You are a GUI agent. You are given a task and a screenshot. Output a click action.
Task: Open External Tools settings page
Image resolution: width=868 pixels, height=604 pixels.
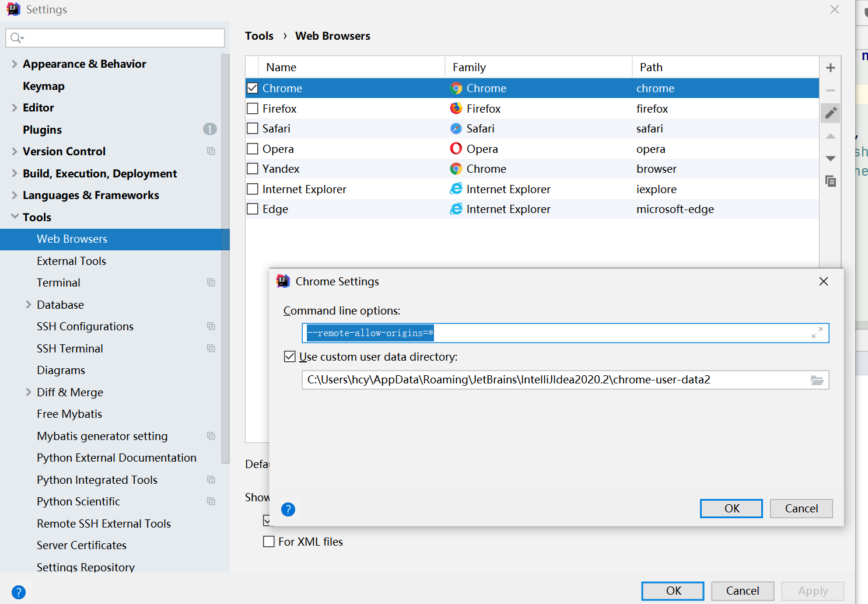click(x=71, y=261)
